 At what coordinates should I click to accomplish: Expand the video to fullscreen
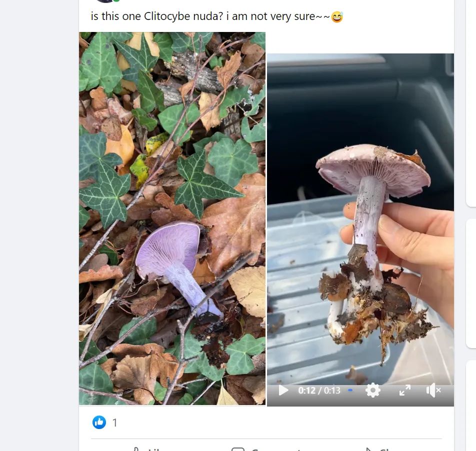(x=404, y=390)
